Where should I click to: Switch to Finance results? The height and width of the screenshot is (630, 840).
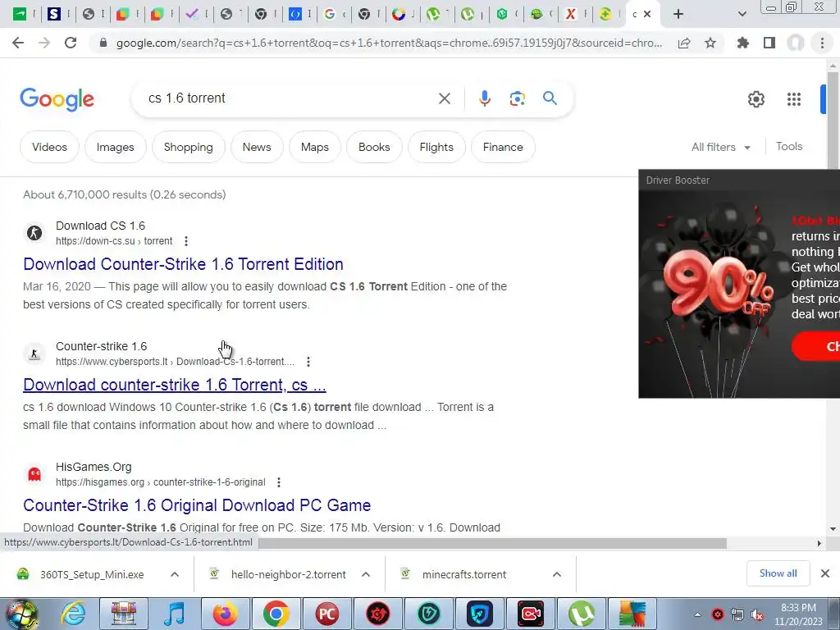(503, 147)
